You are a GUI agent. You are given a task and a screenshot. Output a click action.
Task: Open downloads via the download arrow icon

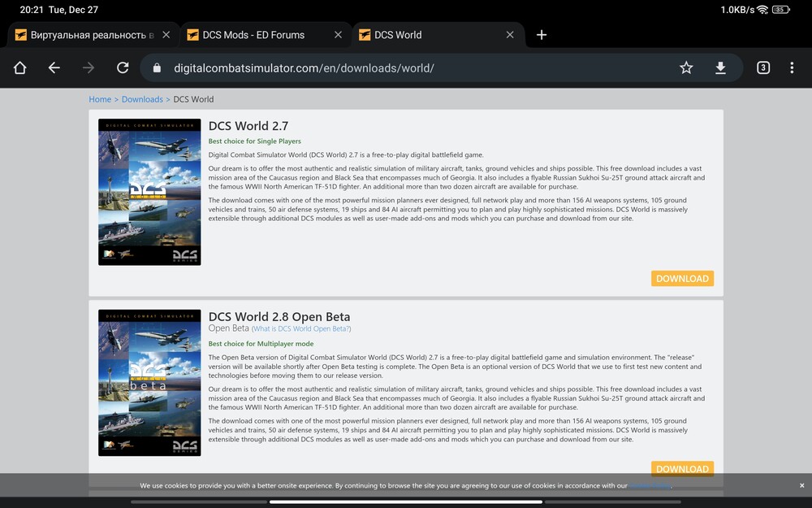(721, 68)
